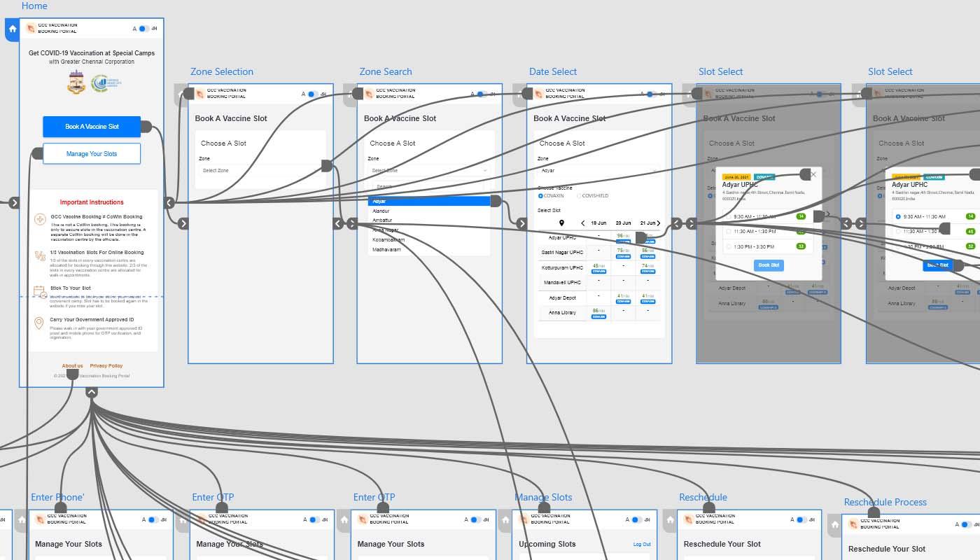Click the home icon beside Manage Slots artboard

click(x=505, y=520)
